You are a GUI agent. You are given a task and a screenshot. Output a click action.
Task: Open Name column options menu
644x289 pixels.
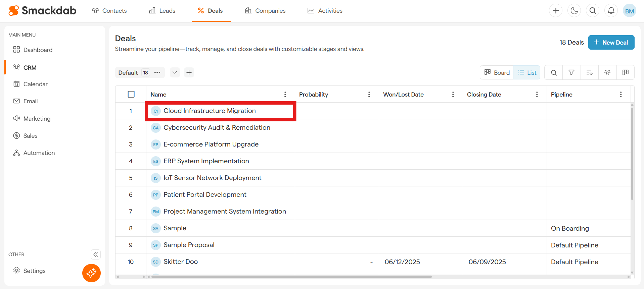click(285, 94)
